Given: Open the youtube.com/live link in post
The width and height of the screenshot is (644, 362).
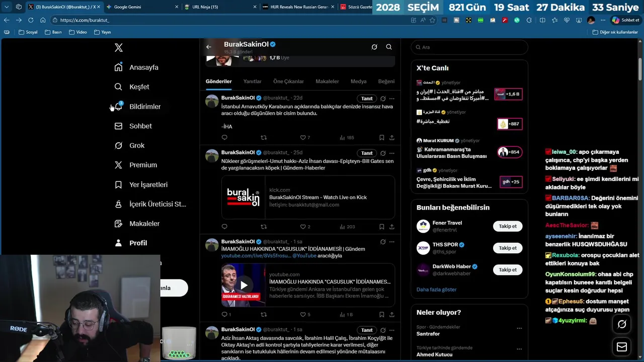Looking at the screenshot, I should 256,255.
